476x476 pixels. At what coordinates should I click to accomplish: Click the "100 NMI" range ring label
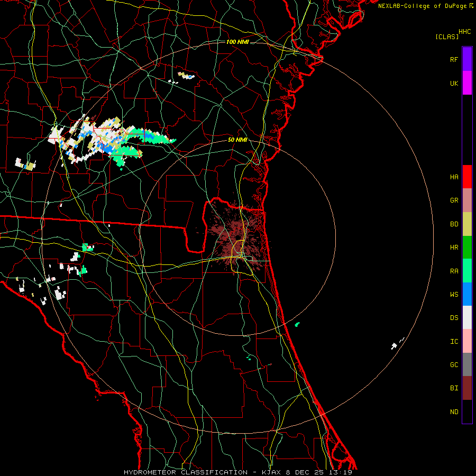(x=237, y=42)
